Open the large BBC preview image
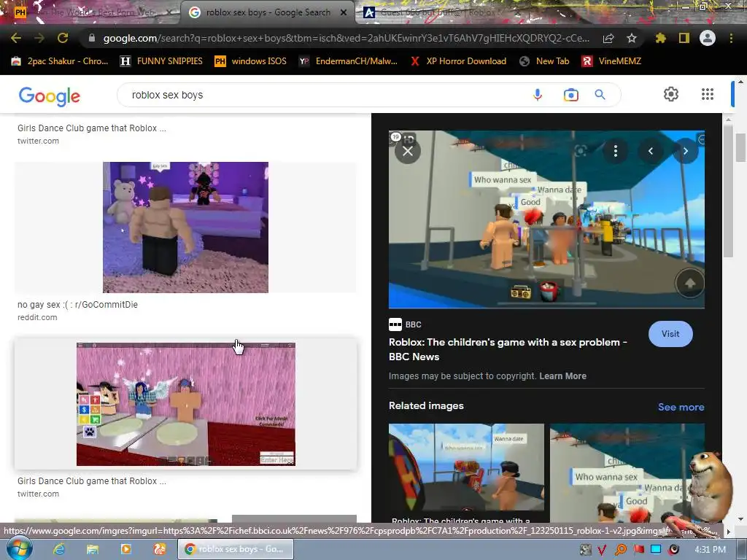The image size is (747, 560). [546, 219]
